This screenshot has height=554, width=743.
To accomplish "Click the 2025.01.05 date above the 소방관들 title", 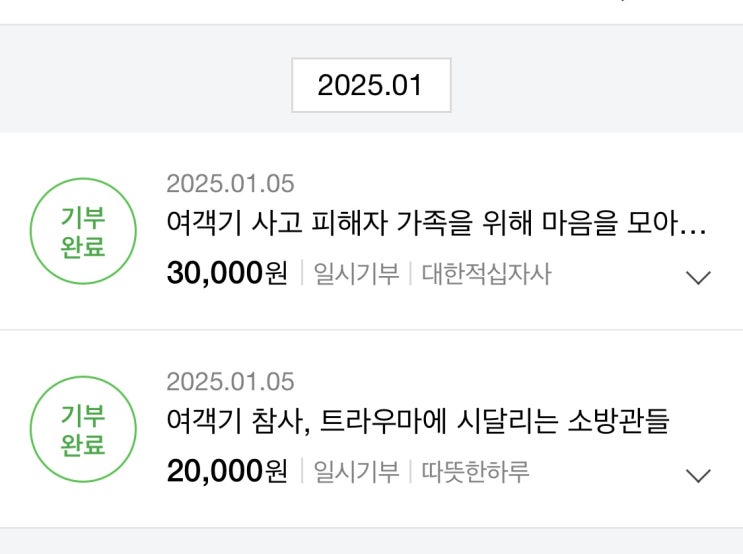I will pos(230,382).
